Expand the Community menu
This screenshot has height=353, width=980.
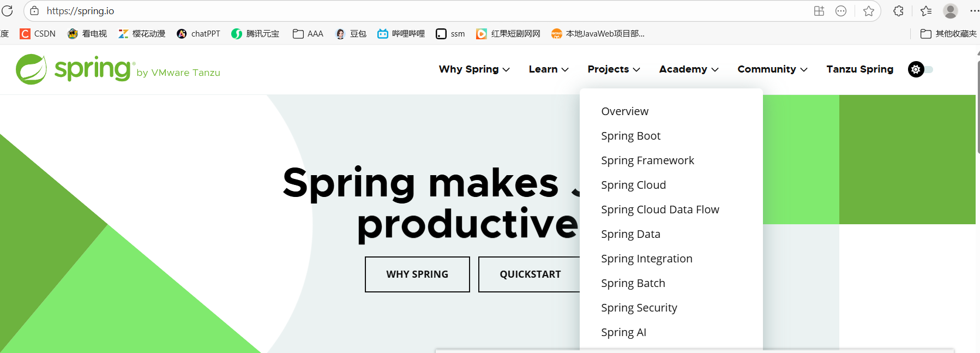pos(772,69)
